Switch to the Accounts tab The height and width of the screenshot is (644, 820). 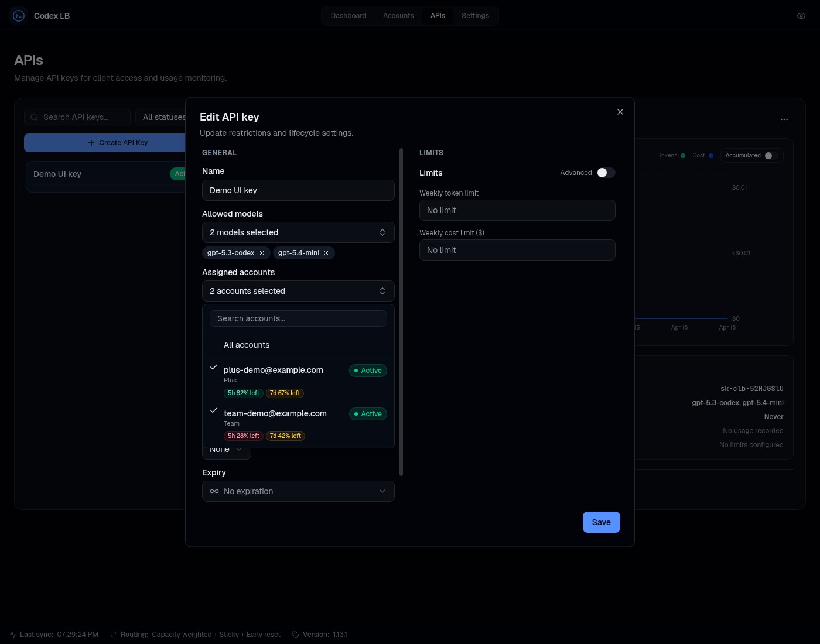tap(398, 16)
